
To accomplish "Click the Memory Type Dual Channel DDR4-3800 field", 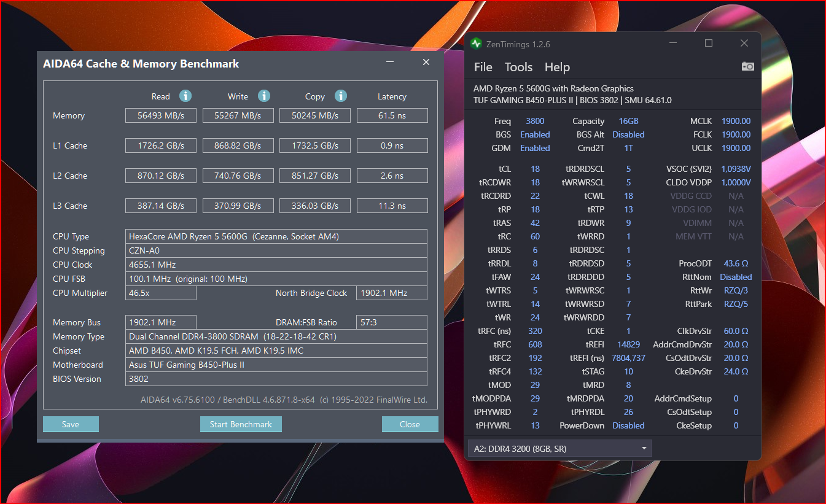I will pyautogui.click(x=276, y=336).
